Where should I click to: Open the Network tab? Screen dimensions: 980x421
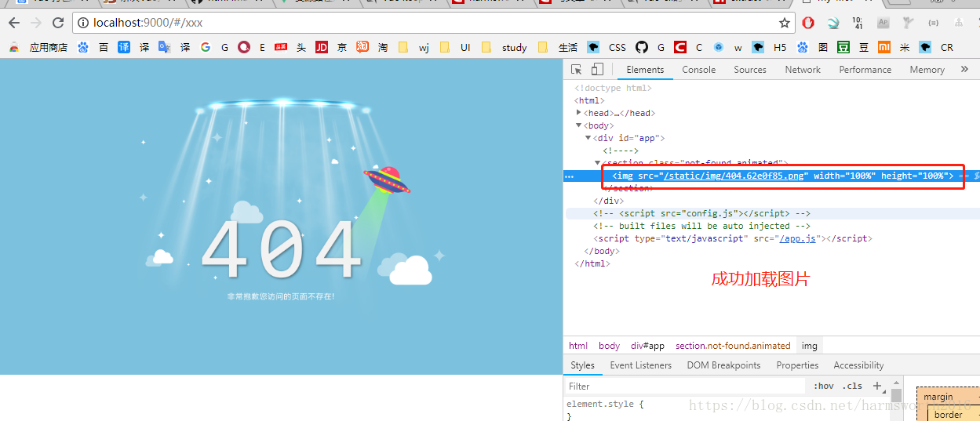pyautogui.click(x=803, y=69)
